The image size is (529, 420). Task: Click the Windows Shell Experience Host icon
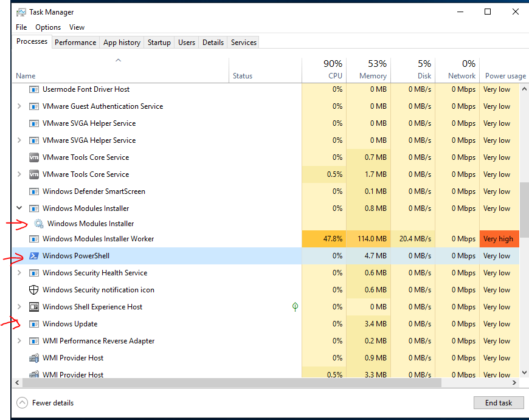coord(33,307)
